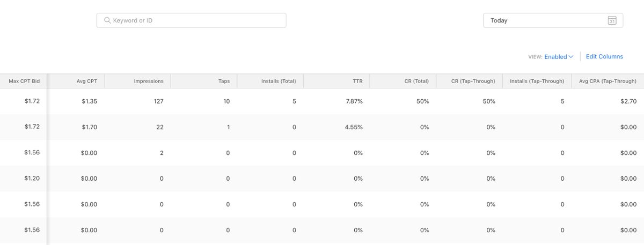Image resolution: width=644 pixels, height=245 pixels.
Task: Click the $2.70 Avg CPA value
Action: tap(628, 101)
